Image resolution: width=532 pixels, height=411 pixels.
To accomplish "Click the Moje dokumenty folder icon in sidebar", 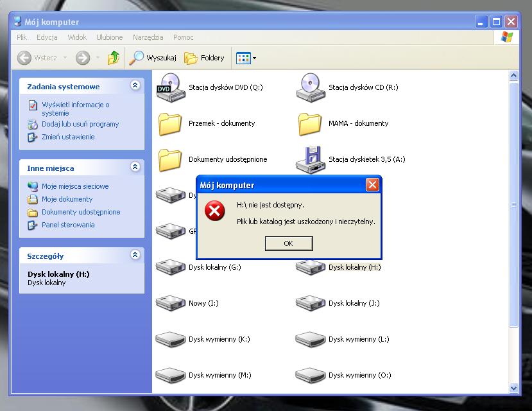I will click(33, 199).
